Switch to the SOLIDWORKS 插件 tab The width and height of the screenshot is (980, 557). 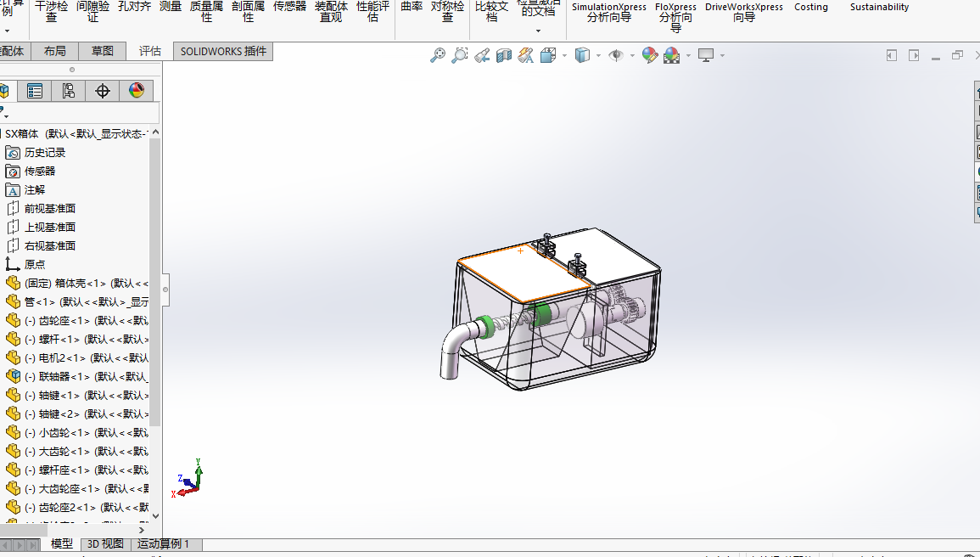click(223, 51)
